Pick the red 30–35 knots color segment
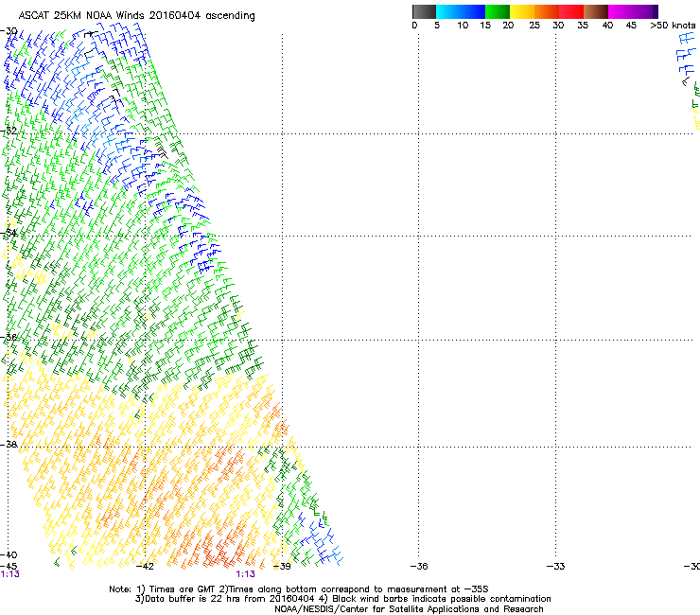Image resolution: width=700 pixels, height=615 pixels. (x=571, y=11)
